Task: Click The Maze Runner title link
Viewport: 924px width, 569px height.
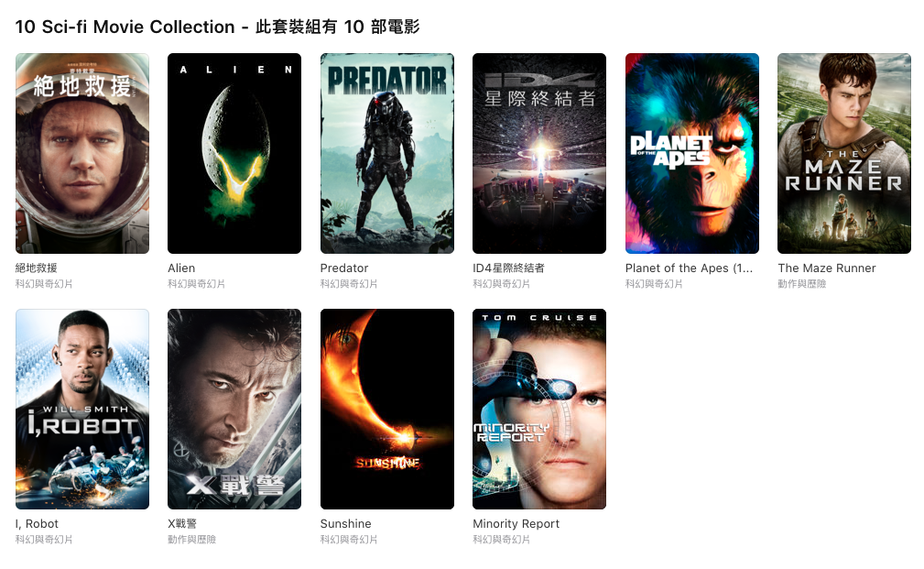Action: (827, 268)
